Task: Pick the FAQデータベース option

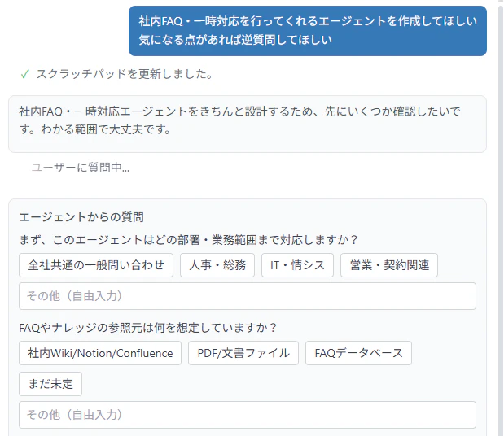Action: (358, 353)
